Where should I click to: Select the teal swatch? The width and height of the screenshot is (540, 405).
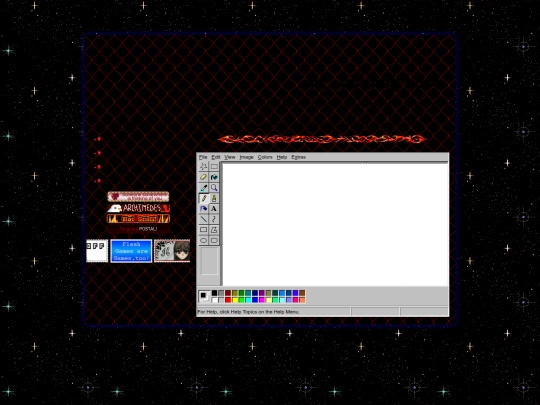coord(248,293)
